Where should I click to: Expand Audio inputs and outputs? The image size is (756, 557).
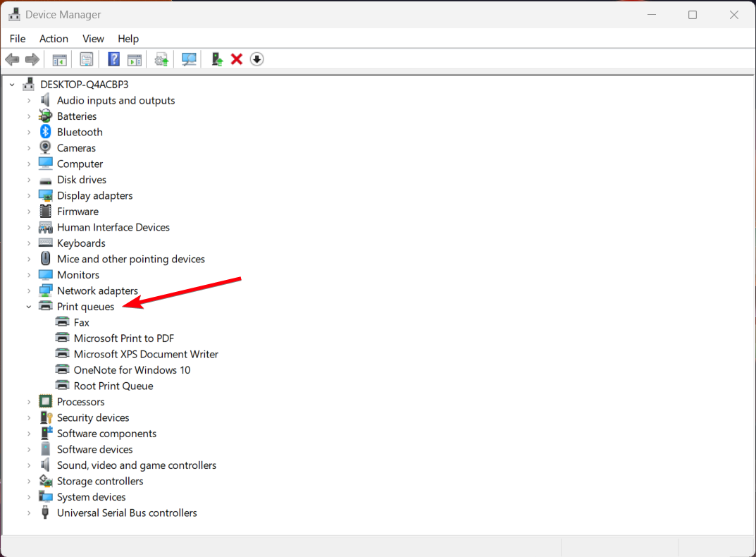(29, 100)
